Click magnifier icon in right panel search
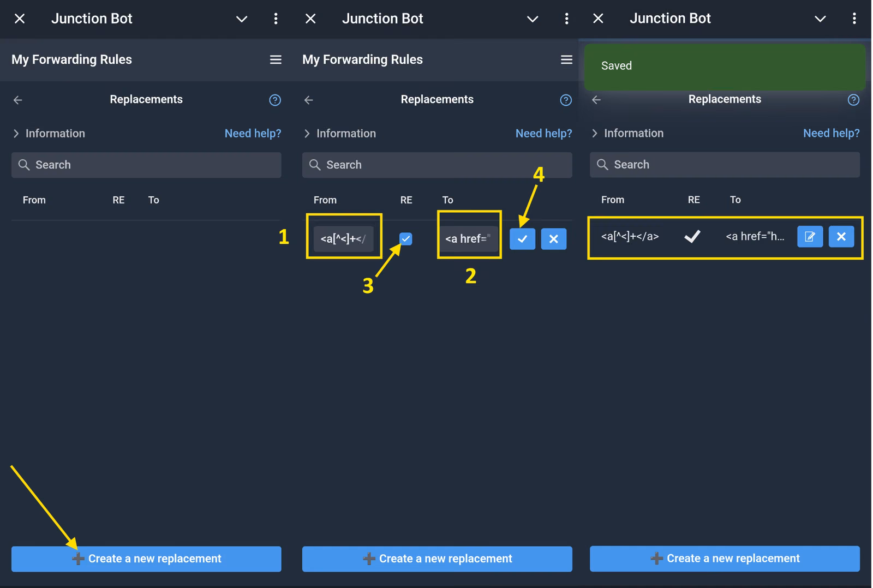Screen dimensions: 873x588 click(x=602, y=164)
